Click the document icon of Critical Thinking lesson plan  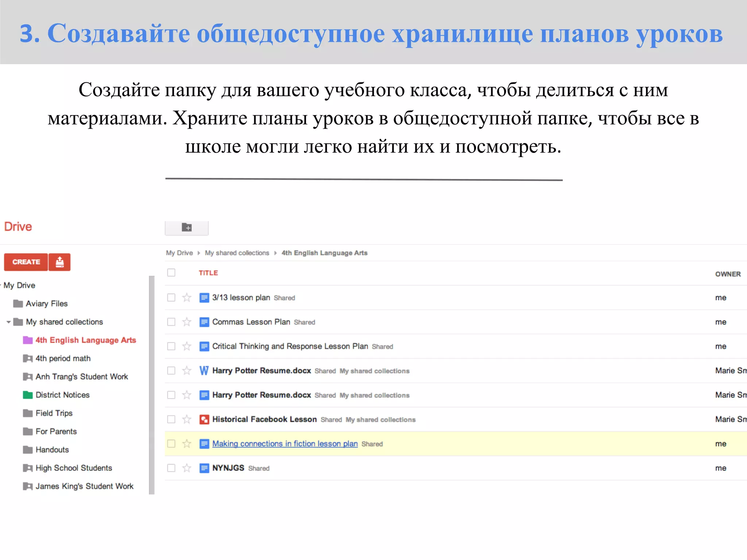(x=204, y=346)
